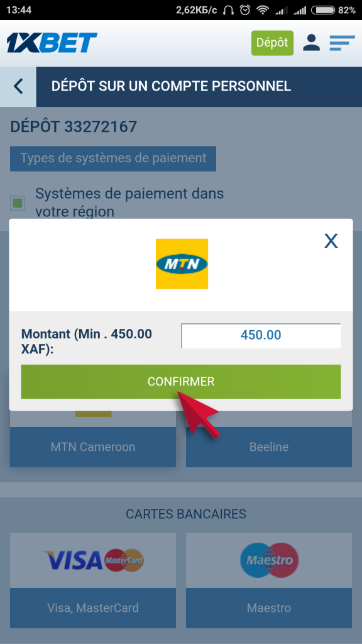Viewport: 362px width, 644px height.
Task: Choose Beeline payment option
Action: [269, 447]
